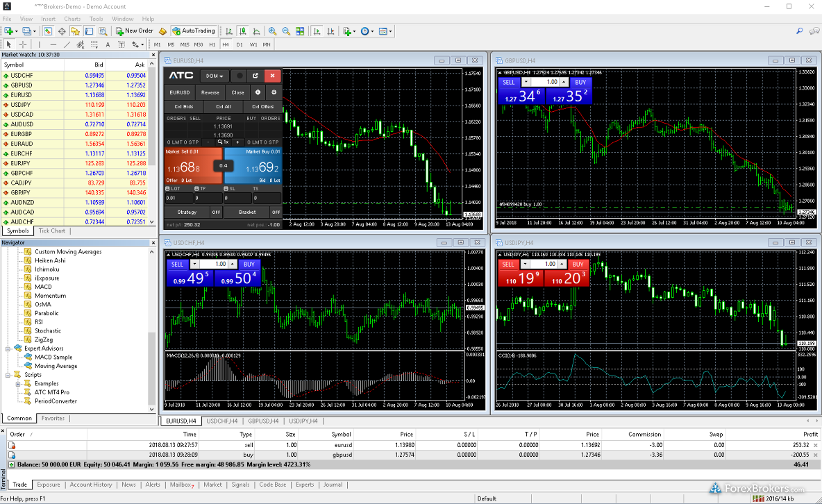This screenshot has width=822, height=504.
Task: Collapse Expert Advisors in Navigator
Action: tap(8, 348)
